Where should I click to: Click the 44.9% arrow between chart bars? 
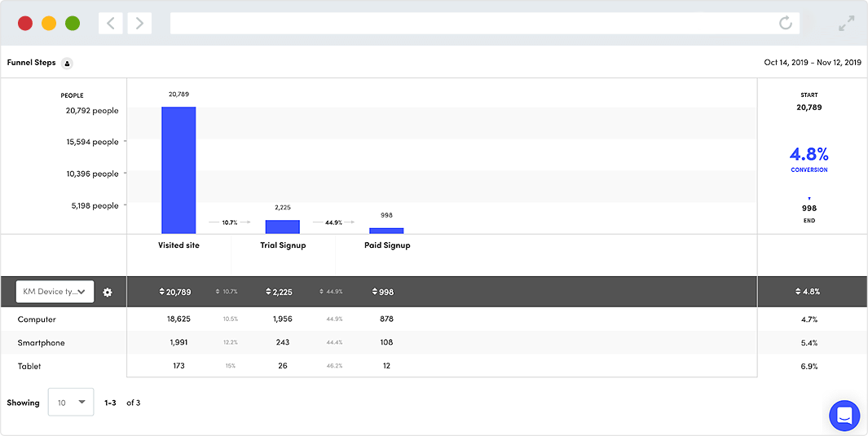coord(334,222)
